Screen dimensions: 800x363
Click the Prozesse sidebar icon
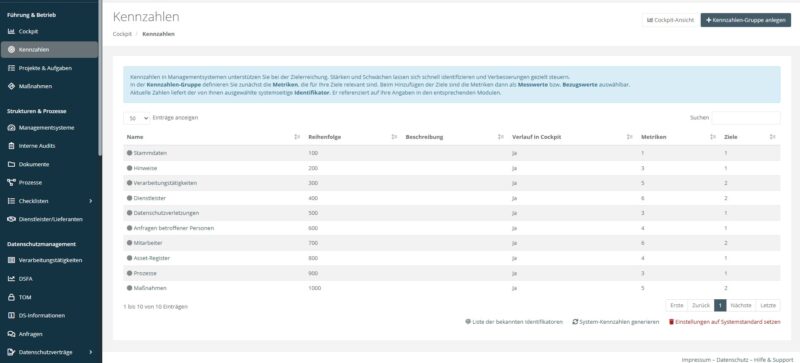[11, 182]
